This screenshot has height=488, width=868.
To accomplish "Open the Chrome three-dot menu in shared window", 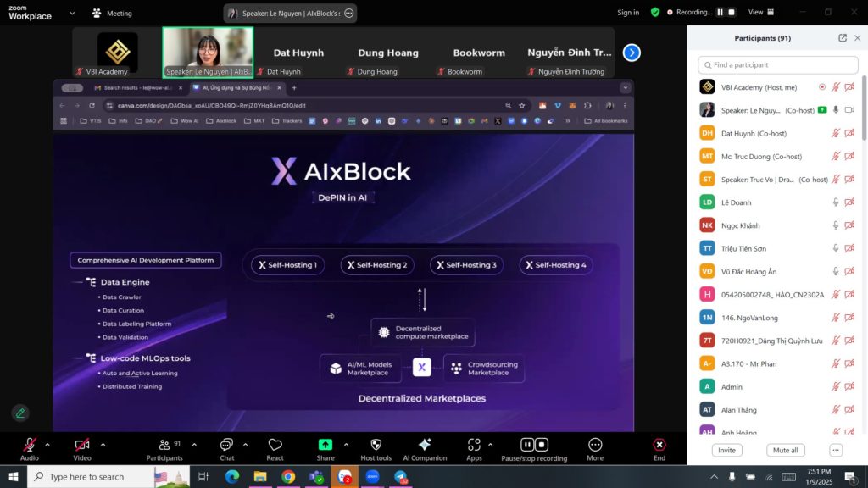I will tap(625, 105).
